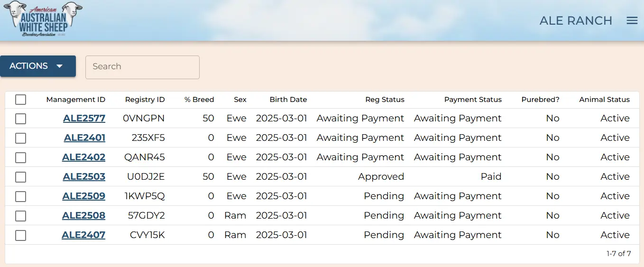Click the Search input field

(x=142, y=67)
